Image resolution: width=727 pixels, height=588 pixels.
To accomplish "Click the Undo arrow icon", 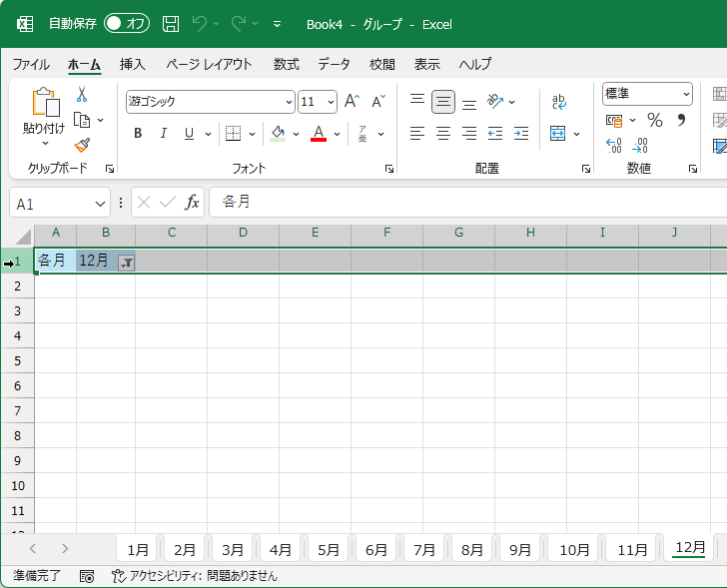I will tap(200, 24).
